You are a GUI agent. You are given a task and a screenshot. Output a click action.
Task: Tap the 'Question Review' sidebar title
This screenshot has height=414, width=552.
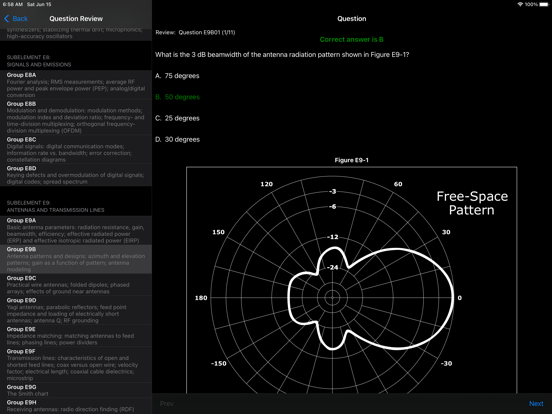tap(76, 19)
